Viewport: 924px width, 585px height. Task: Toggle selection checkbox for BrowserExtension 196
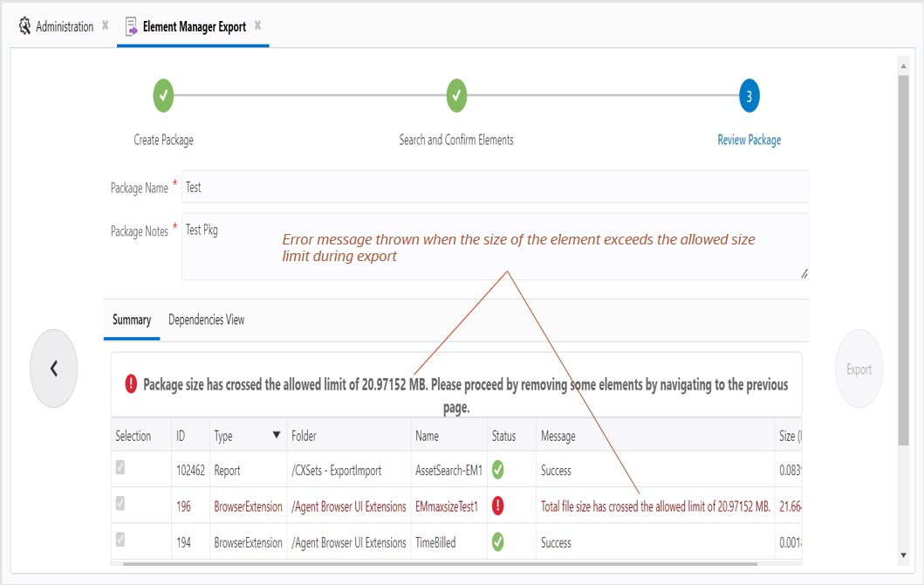tap(120, 503)
